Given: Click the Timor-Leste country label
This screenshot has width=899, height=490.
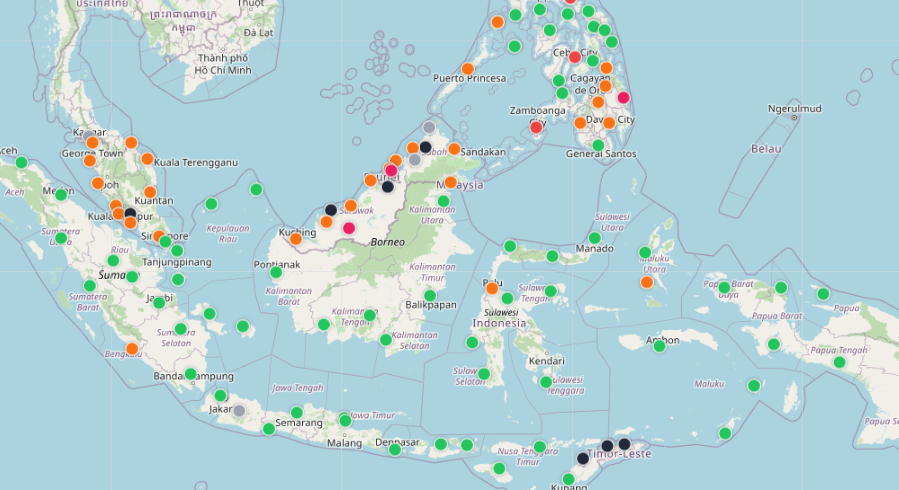Looking at the screenshot, I should click(619, 454).
